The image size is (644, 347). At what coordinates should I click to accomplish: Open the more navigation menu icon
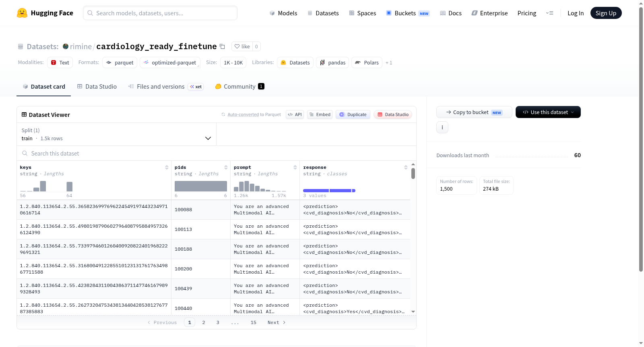click(549, 13)
